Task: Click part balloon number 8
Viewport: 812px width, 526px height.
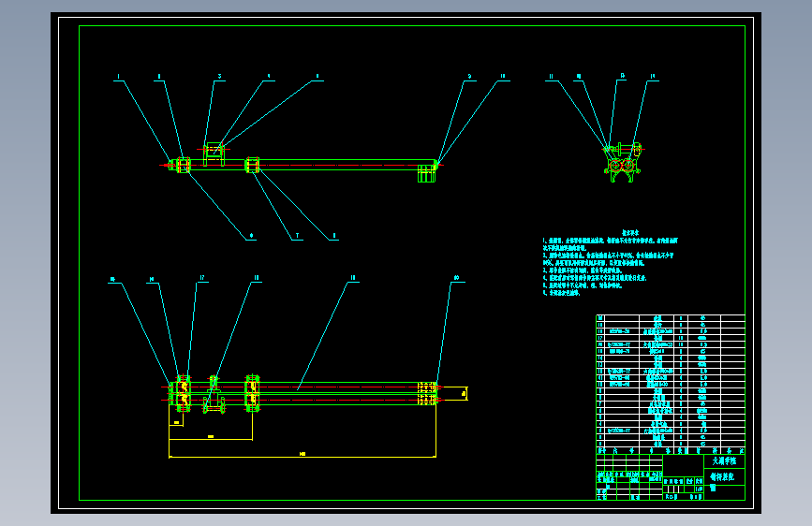Action: 334,236
